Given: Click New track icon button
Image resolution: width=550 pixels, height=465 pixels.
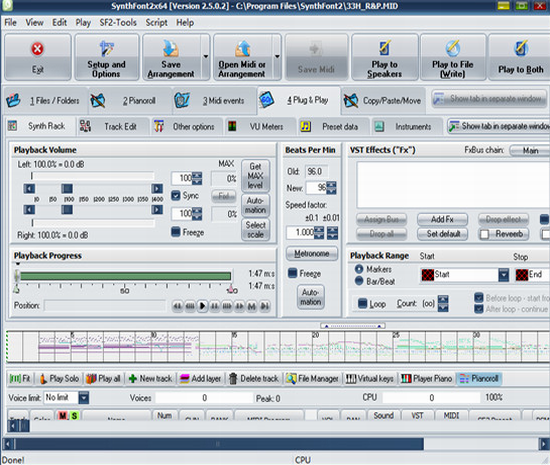Looking at the screenshot, I should (150, 378).
